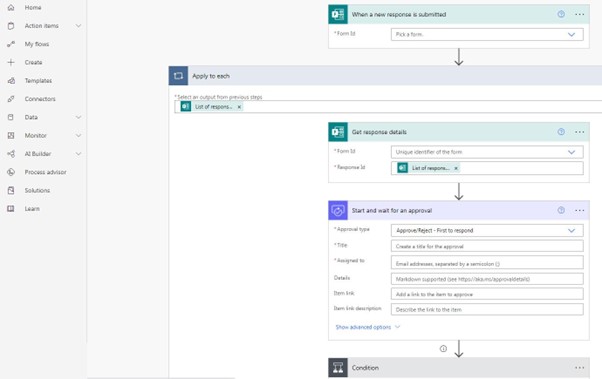
Task: Click the Apply to each loop icon
Action: click(x=178, y=76)
